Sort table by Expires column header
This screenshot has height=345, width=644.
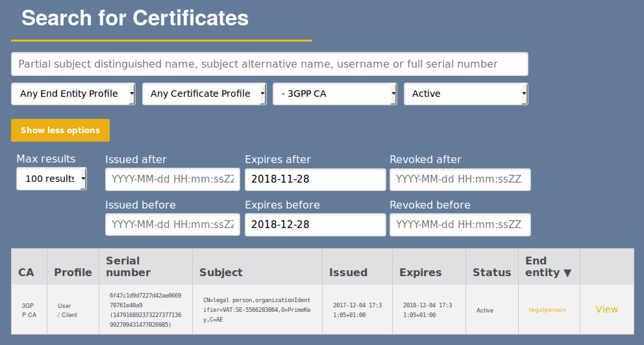(x=420, y=273)
